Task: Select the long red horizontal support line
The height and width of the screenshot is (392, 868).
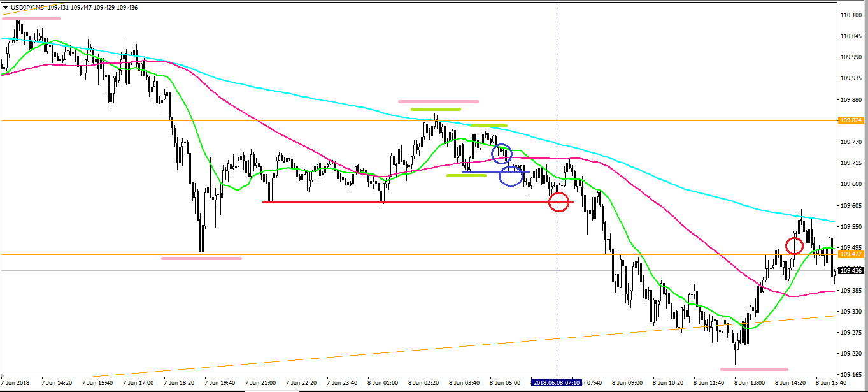Action: tap(418, 201)
